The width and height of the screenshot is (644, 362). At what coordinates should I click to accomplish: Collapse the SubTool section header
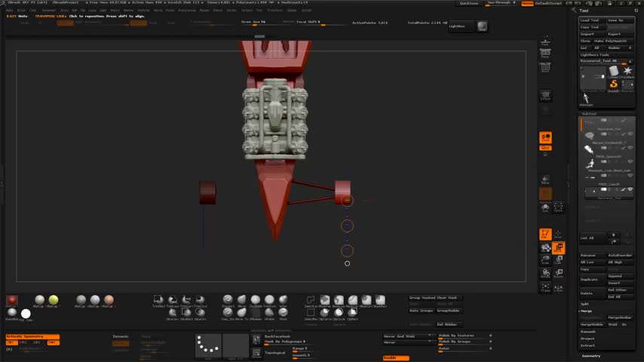(x=589, y=114)
